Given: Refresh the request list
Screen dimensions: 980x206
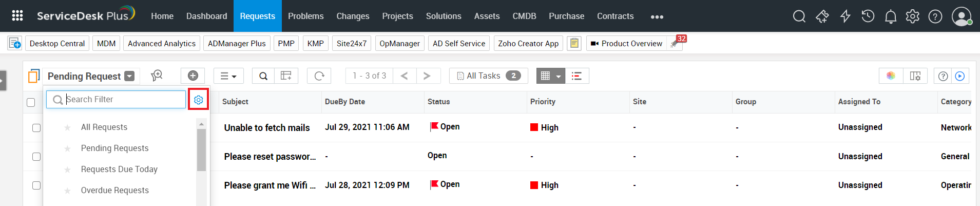Looking at the screenshot, I should pos(319,76).
